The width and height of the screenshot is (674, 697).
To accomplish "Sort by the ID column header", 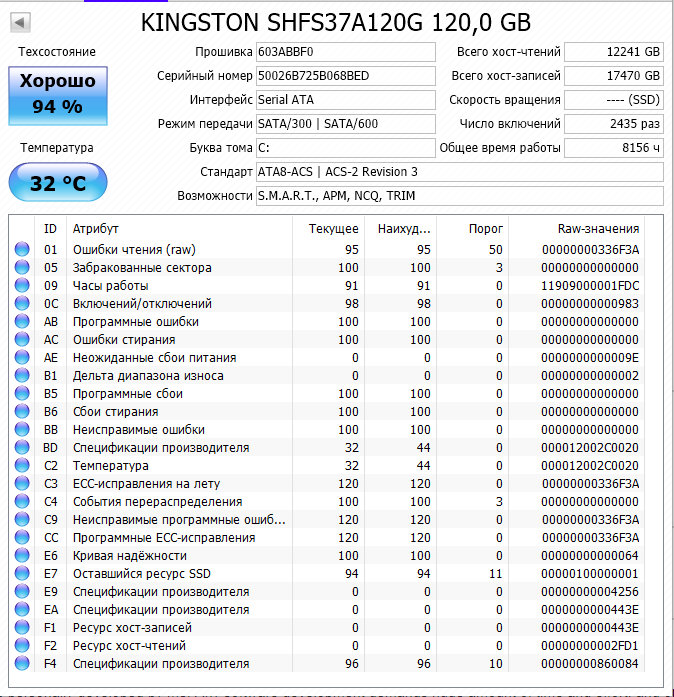I will click(50, 228).
